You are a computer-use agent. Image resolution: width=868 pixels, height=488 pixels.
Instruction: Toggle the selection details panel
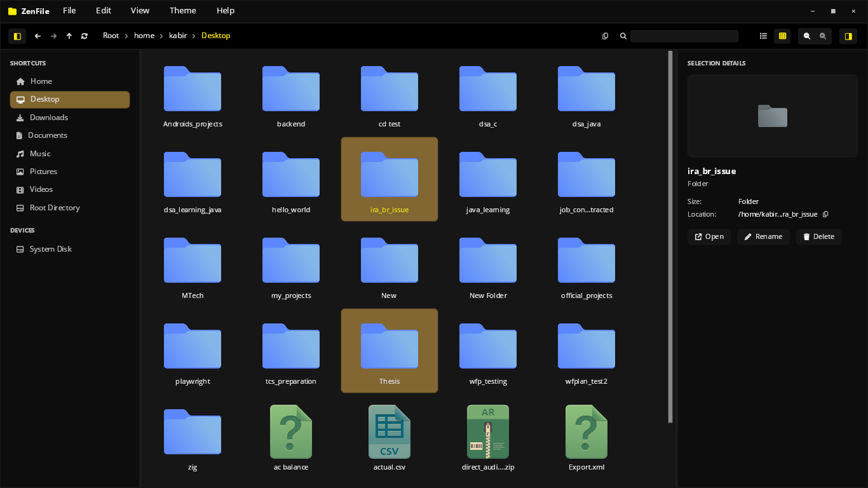pos(848,36)
